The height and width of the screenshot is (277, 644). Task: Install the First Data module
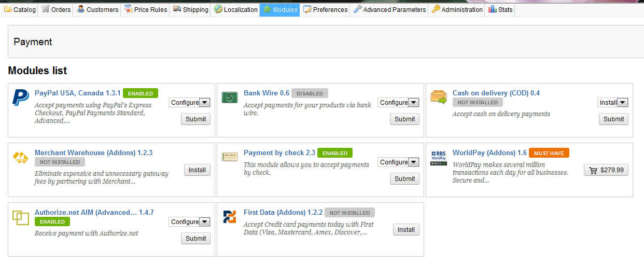[406, 229]
